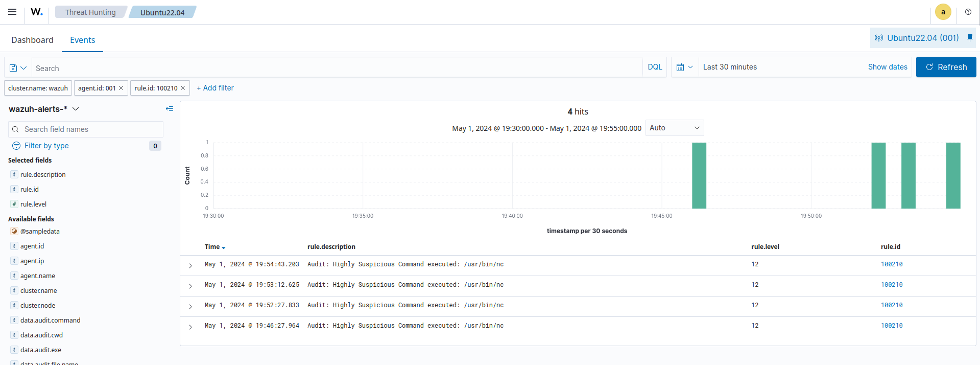Open the help icon in header
The height and width of the screenshot is (365, 980).
pyautogui.click(x=968, y=12)
